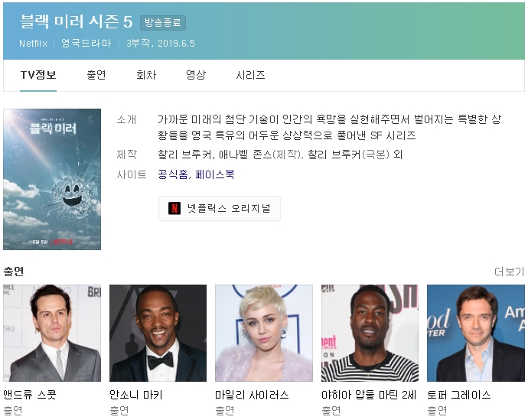528x420 pixels.
Task: Open 토퍼 그레이스 cast photo
Action: point(476,334)
